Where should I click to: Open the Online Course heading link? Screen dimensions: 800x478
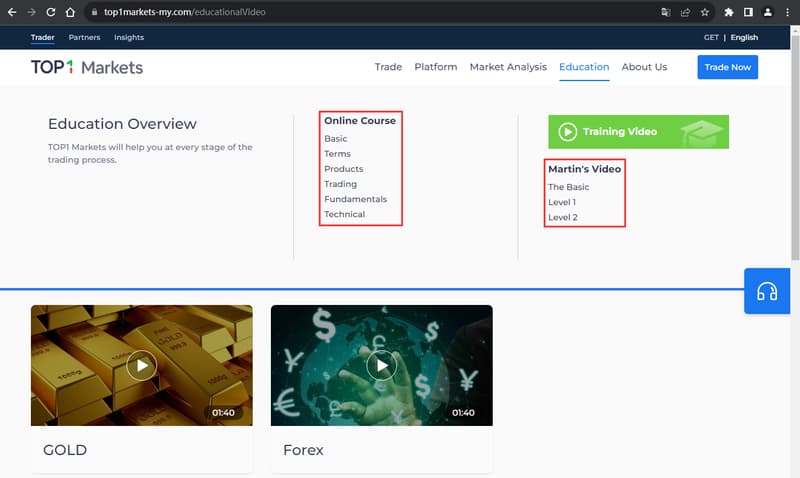[x=360, y=120]
